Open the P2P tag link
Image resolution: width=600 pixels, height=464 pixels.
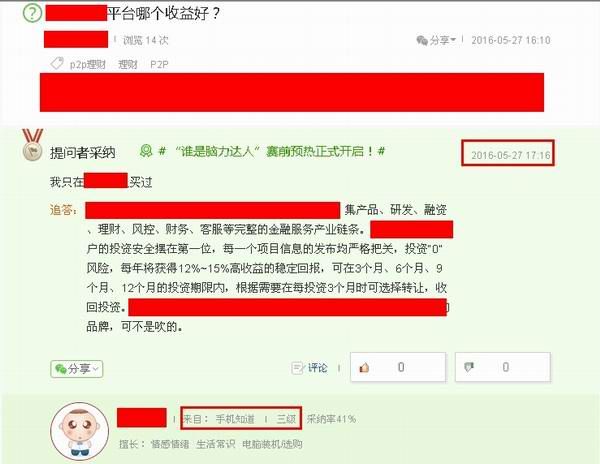[x=159, y=64]
